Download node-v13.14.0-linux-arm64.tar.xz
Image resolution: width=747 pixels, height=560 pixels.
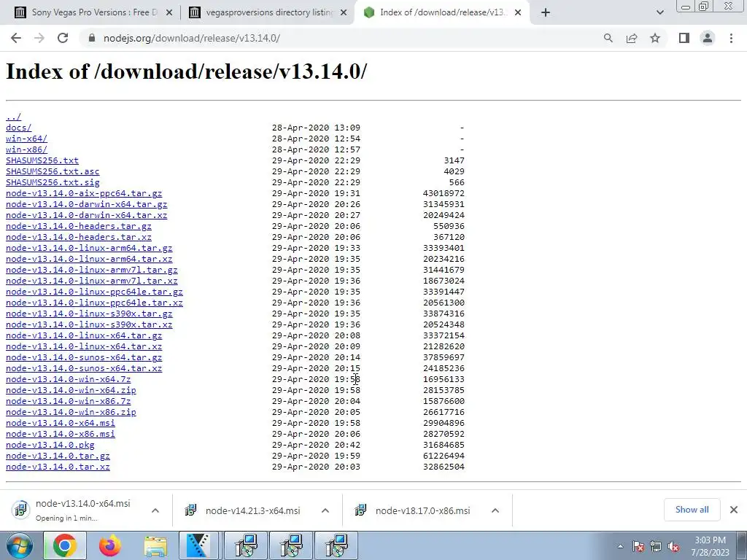pyautogui.click(x=89, y=259)
